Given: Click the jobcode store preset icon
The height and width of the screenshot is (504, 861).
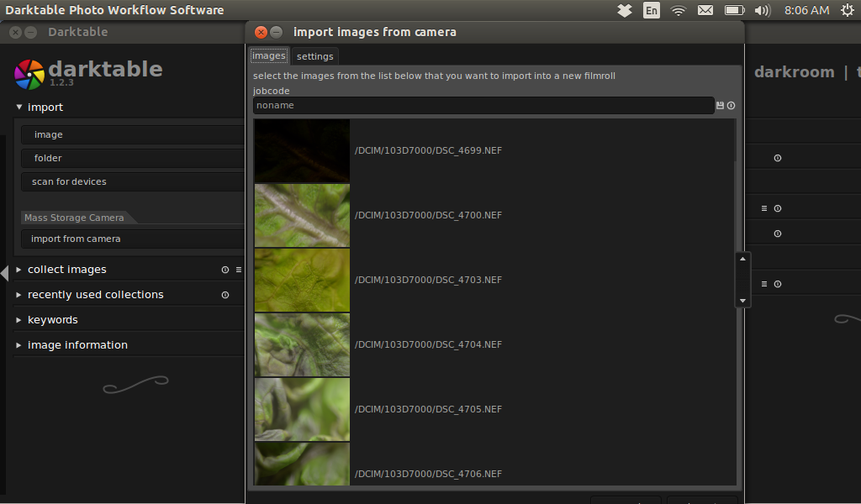Looking at the screenshot, I should coord(720,106).
